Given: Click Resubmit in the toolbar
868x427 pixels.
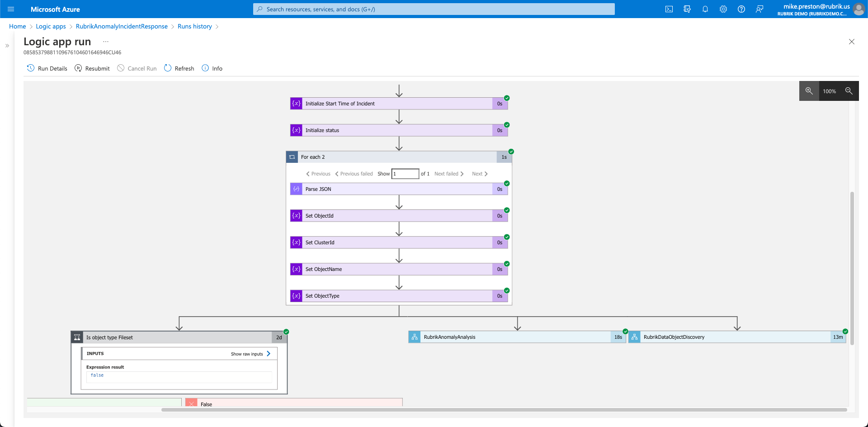Looking at the screenshot, I should (x=92, y=68).
